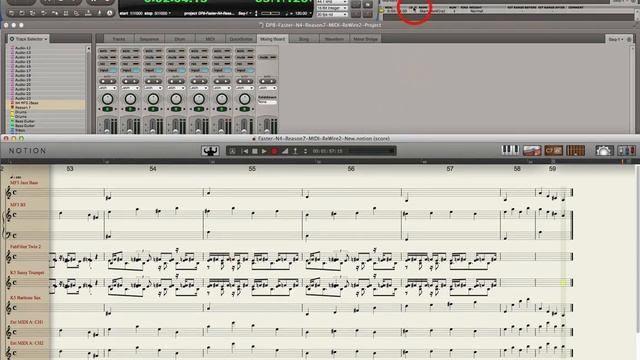This screenshot has width=640, height=360.
Task: Switch to the Song tab
Action: click(x=304, y=39)
